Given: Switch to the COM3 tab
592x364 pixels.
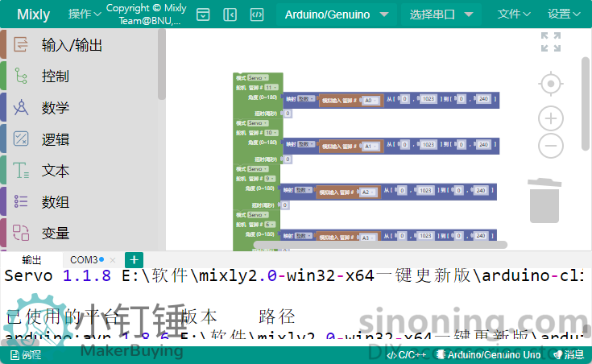Looking at the screenshot, I should click(84, 260).
